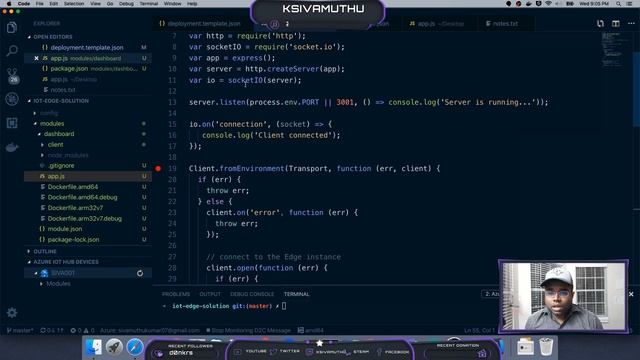Close app.js in Open Editors list
This screenshot has height=360, width=640.
pos(36,58)
